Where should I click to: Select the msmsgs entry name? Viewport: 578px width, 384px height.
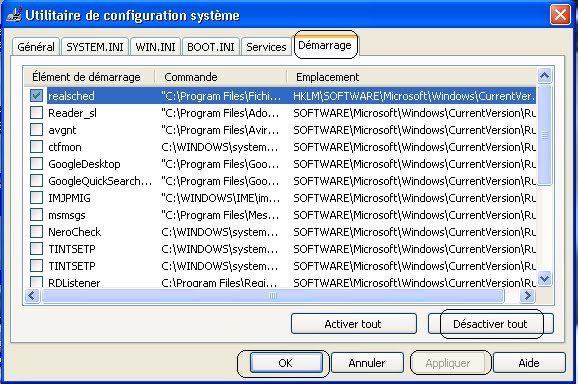(67, 215)
